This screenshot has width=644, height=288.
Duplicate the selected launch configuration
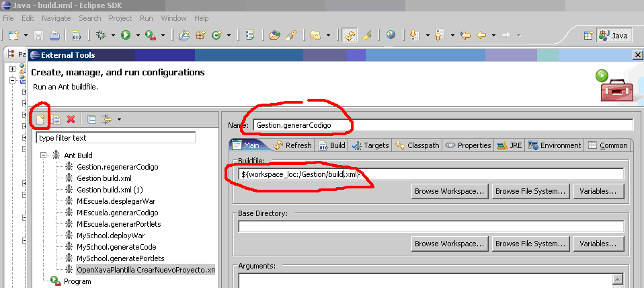pyautogui.click(x=55, y=120)
